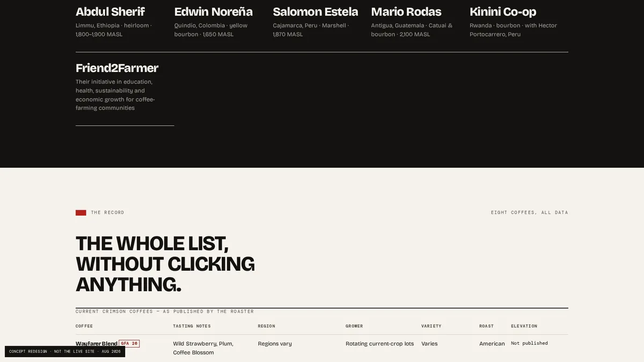This screenshot has height=362, width=644.
Task: Click the Wayfarer Blend coffee name
Action: (x=97, y=344)
